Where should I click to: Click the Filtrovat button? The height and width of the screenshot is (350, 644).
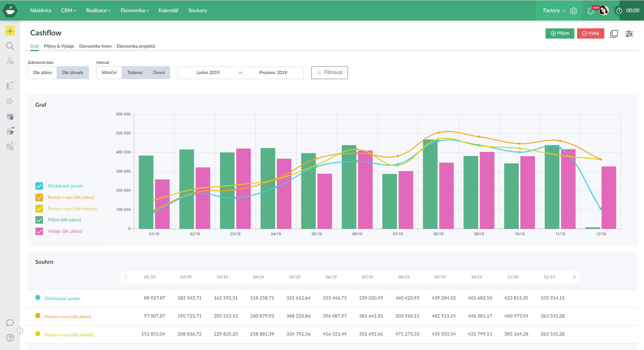(329, 72)
